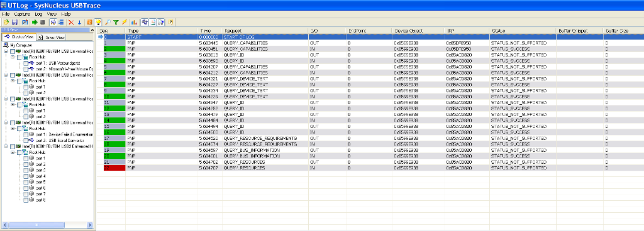Check the port 3 checkbox
The width and height of the screenshot is (644, 231).
tap(25, 170)
